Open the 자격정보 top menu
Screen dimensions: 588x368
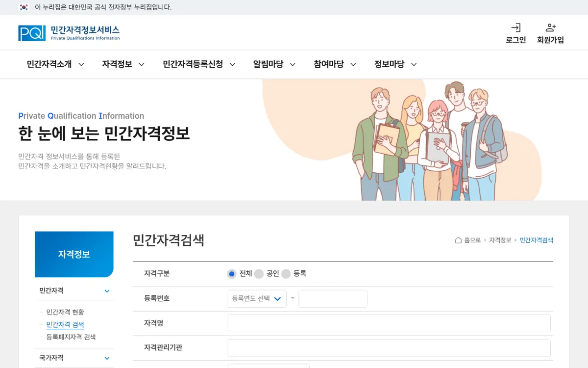click(117, 64)
